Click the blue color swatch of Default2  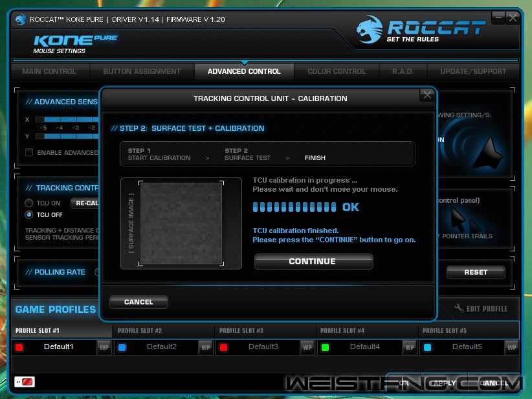122,347
